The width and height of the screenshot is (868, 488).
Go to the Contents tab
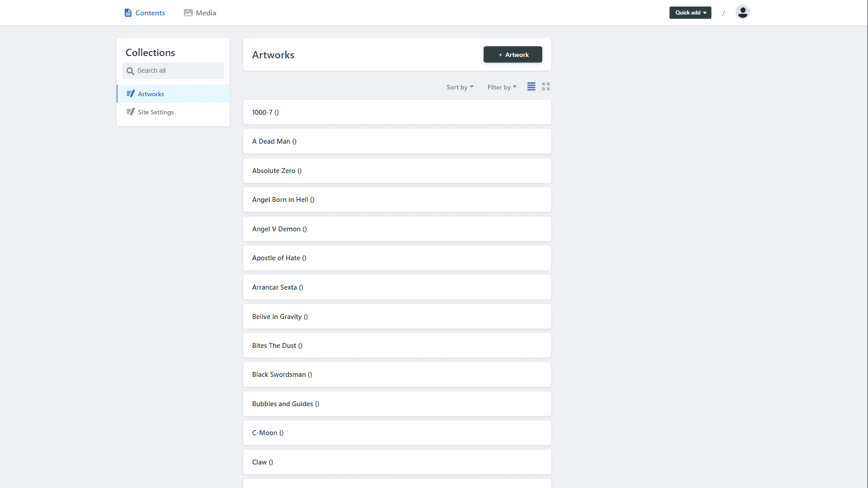(145, 13)
